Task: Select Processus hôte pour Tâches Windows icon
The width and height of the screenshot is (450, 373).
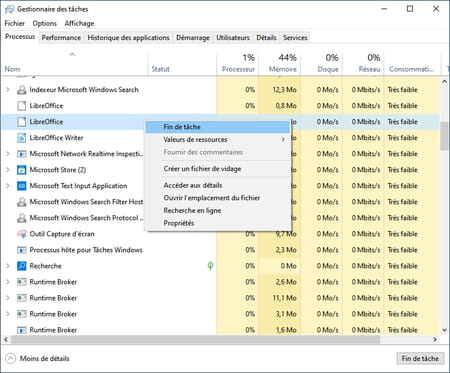Action: click(22, 250)
